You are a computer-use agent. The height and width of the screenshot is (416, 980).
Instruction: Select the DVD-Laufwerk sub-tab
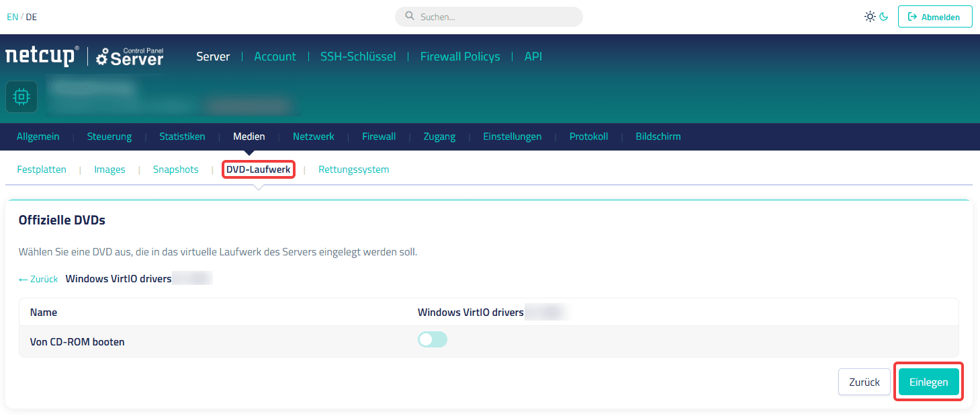tap(259, 169)
